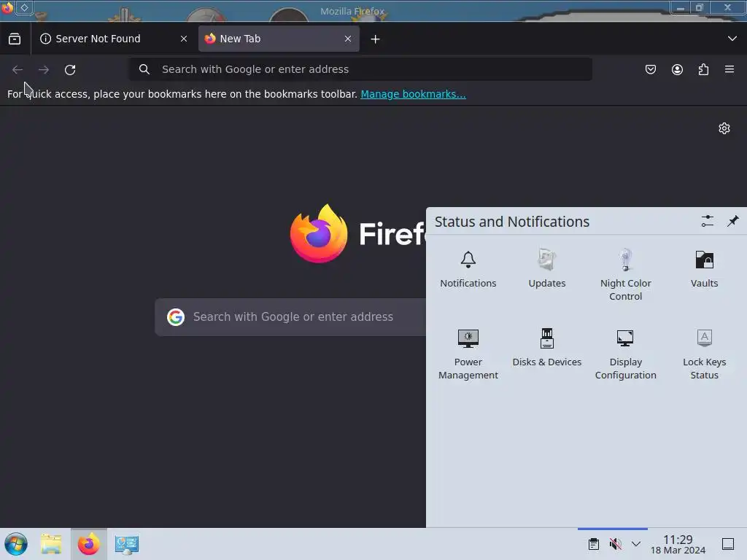Save to Pocket icon in toolbar

coord(650,69)
